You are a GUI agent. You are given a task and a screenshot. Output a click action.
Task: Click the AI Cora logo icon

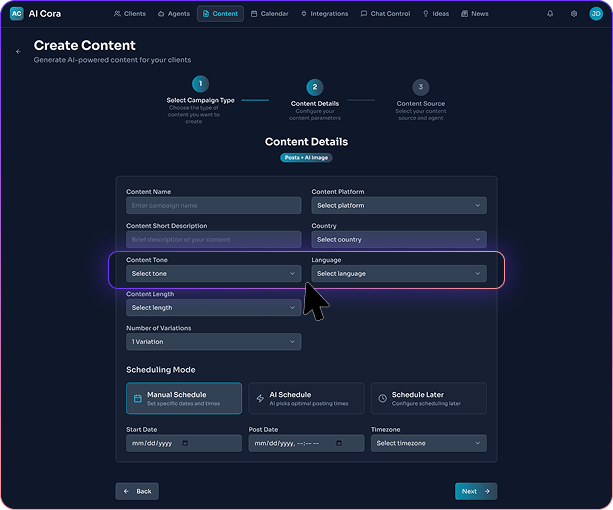[16, 14]
